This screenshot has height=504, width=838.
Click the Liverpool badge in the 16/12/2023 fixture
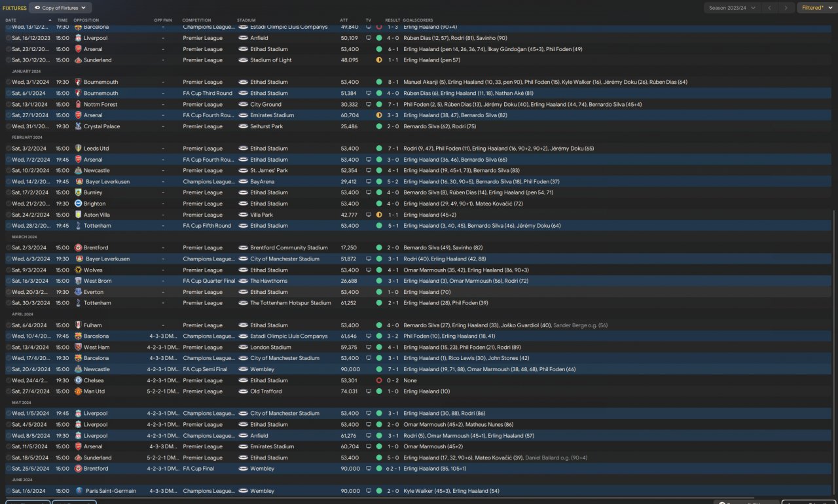79,38
